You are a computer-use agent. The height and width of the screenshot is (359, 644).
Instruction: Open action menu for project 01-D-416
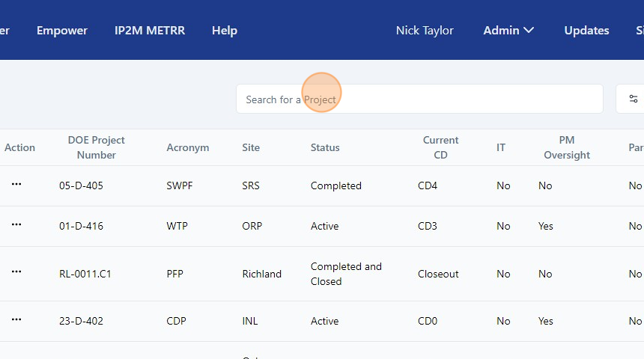pos(16,225)
